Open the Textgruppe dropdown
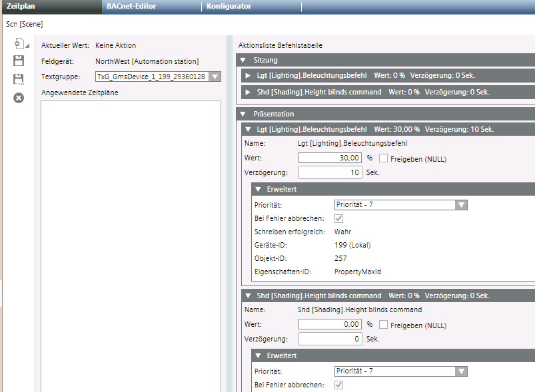Viewport: 535px width, 392px height. 215,77
